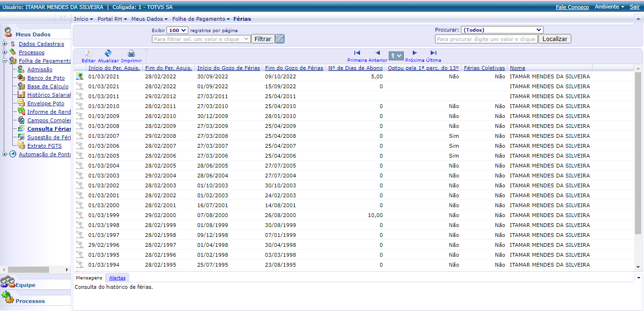The height and width of the screenshot is (311, 644).
Task: Click the sidebar horizontal scrollbar
Action: tap(28, 269)
